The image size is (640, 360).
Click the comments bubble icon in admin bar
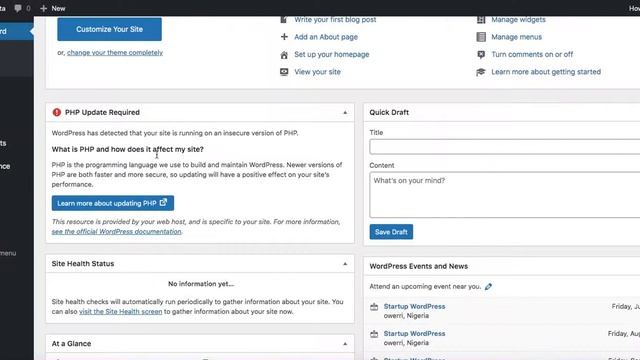coord(18,8)
